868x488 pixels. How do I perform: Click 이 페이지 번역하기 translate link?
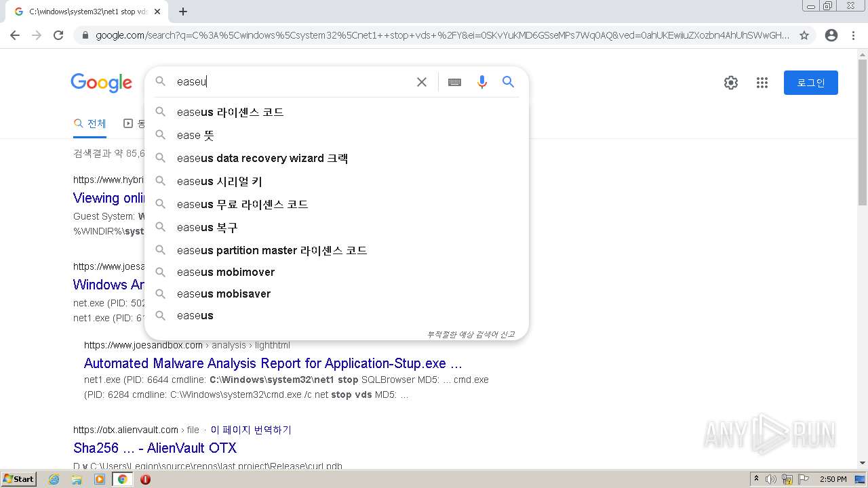pos(251,430)
